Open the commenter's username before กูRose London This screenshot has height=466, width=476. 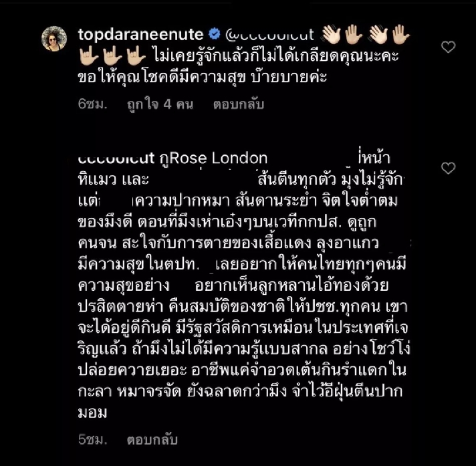(x=116, y=158)
